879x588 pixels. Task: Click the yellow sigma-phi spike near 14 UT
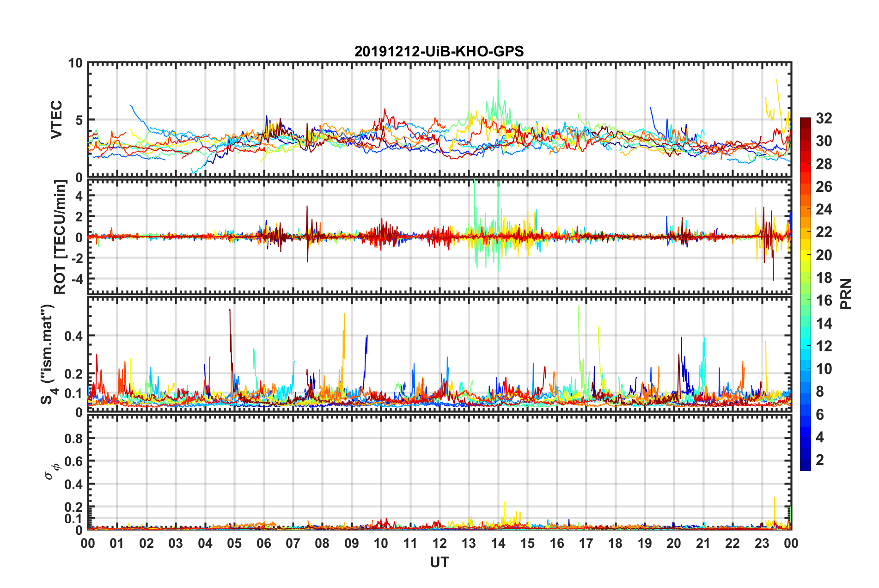pos(504,511)
